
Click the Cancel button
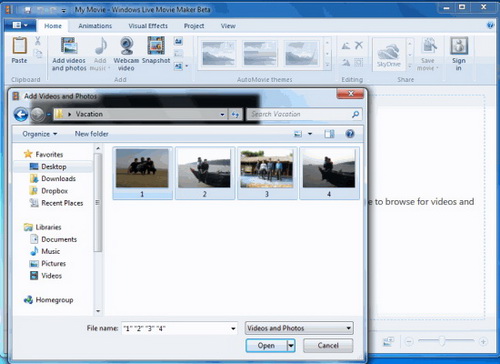pyautogui.click(x=328, y=346)
